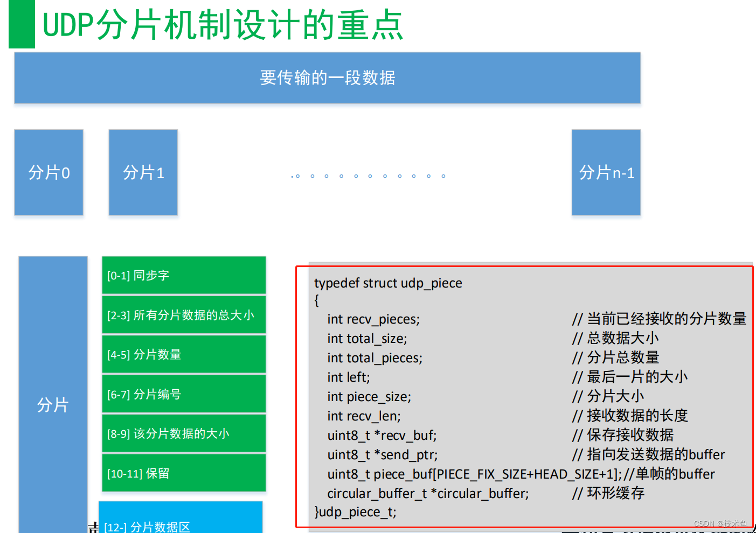Click the comment "// 分片总数量"
The width and height of the screenshot is (756, 533).
pyautogui.click(x=615, y=357)
